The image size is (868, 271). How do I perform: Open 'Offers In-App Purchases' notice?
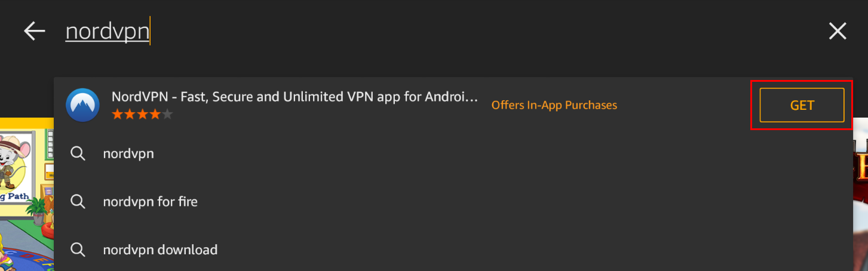coord(554,105)
